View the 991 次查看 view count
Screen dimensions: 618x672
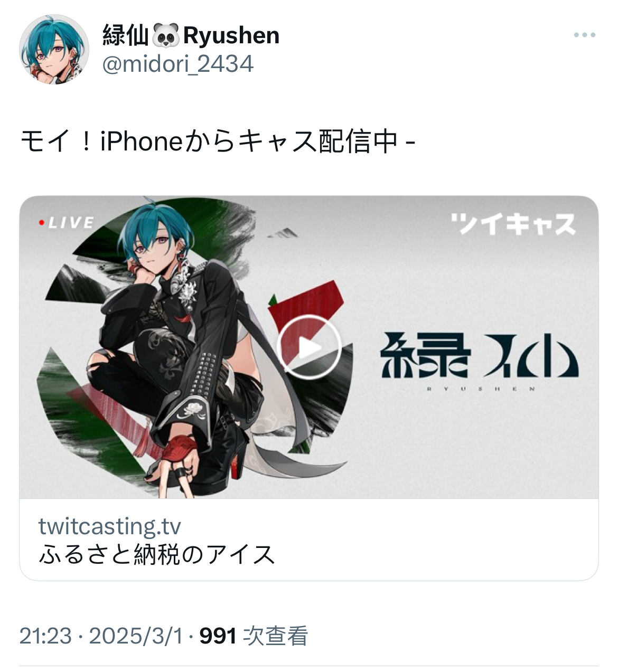click(x=254, y=636)
